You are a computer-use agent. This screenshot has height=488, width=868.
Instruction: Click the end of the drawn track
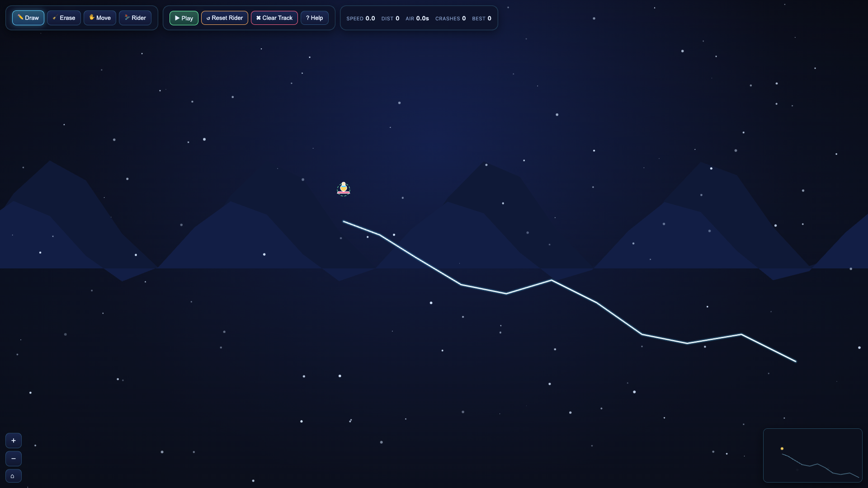[x=796, y=361]
